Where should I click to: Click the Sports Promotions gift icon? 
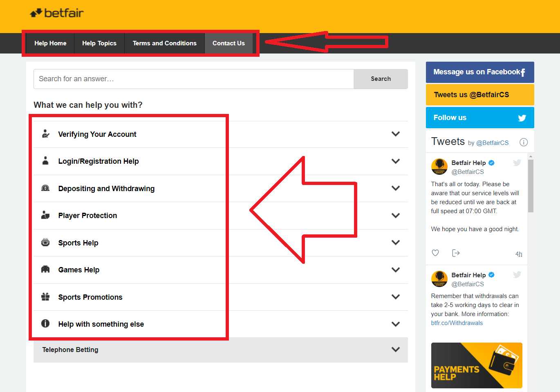point(45,297)
